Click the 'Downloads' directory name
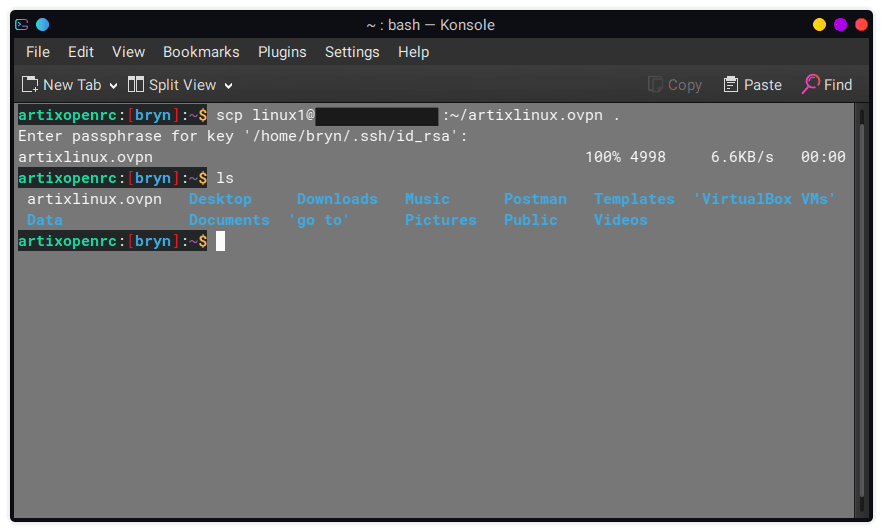Screen dimensions: 883x532 tap(337, 199)
